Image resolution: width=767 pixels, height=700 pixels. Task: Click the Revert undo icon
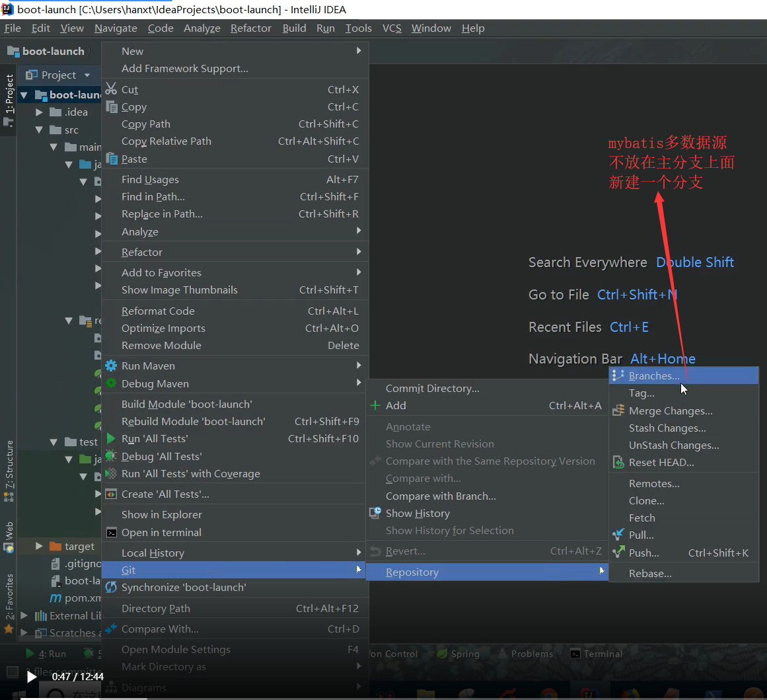pyautogui.click(x=375, y=551)
